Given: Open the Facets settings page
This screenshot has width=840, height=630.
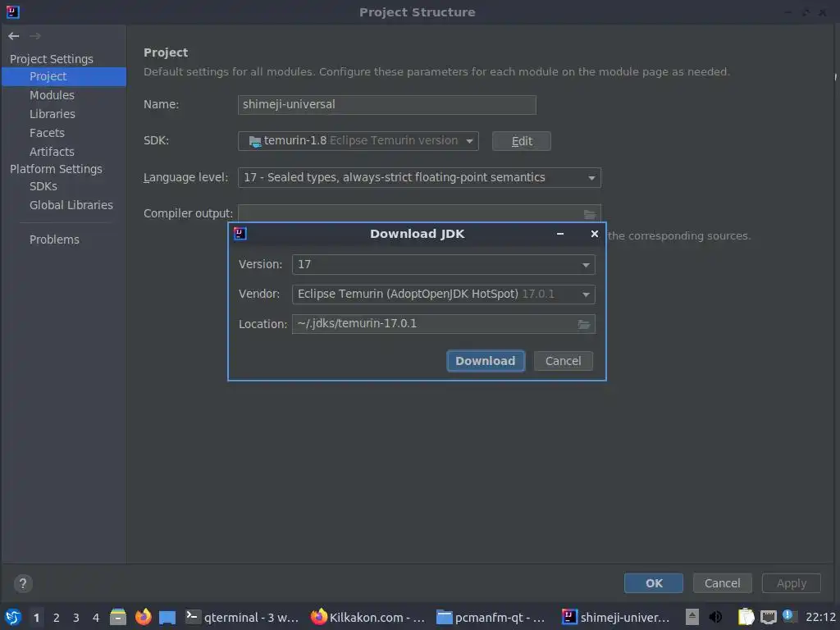Looking at the screenshot, I should [47, 133].
